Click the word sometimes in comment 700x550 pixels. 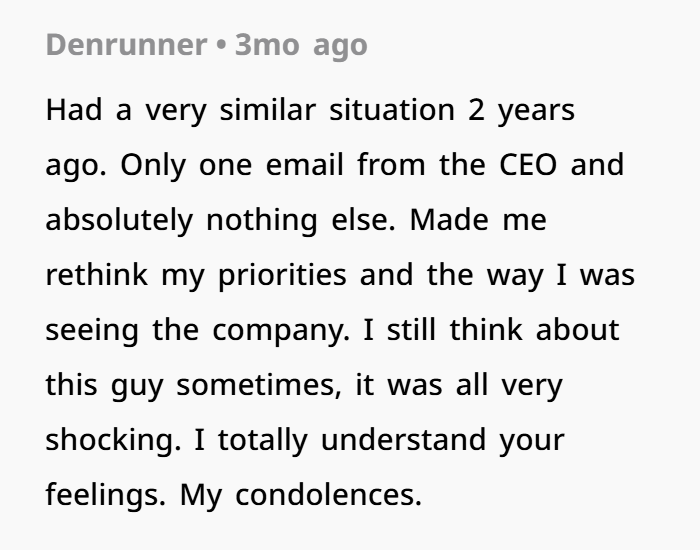click(259, 386)
